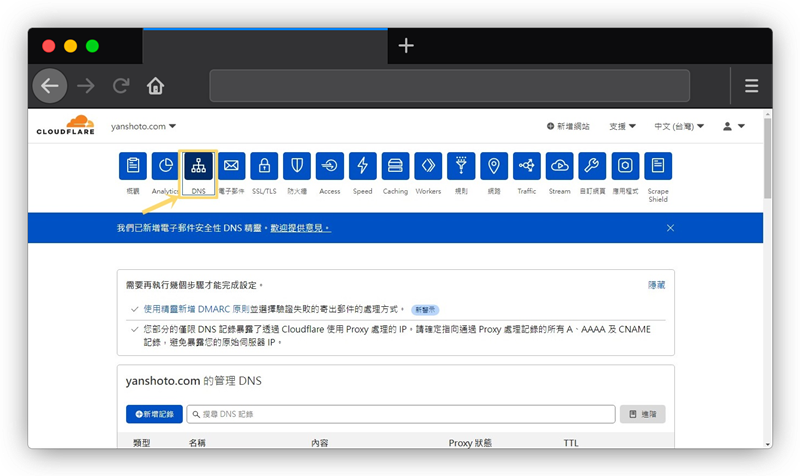Select the active browser tab
The image size is (800, 476).
coord(265,46)
